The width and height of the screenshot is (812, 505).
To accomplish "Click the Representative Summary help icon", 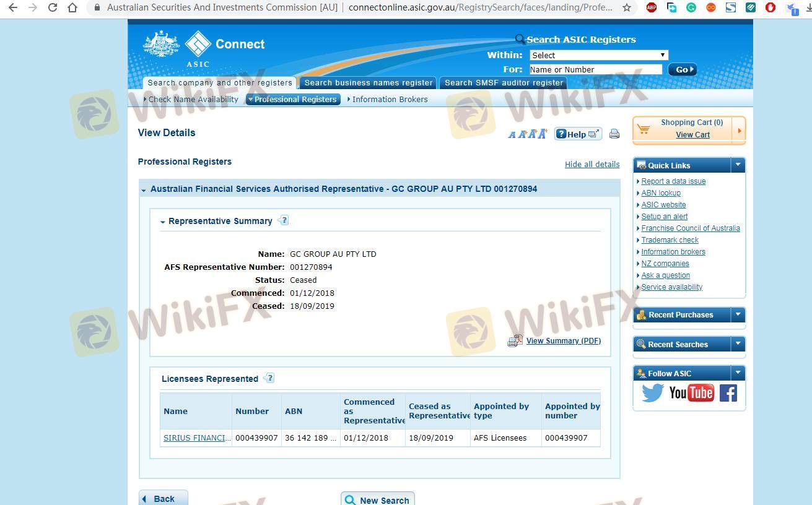I will (283, 220).
